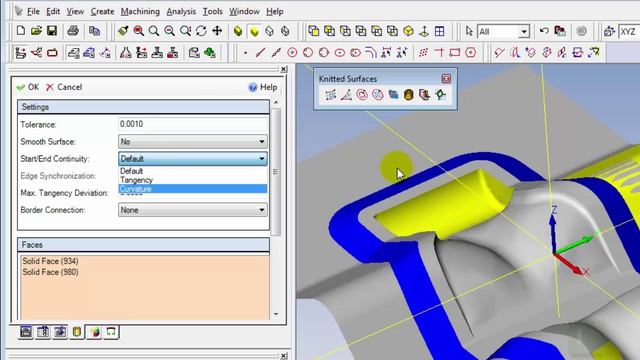Open the Analysis menu
This screenshot has height=360, width=640.
click(x=181, y=11)
